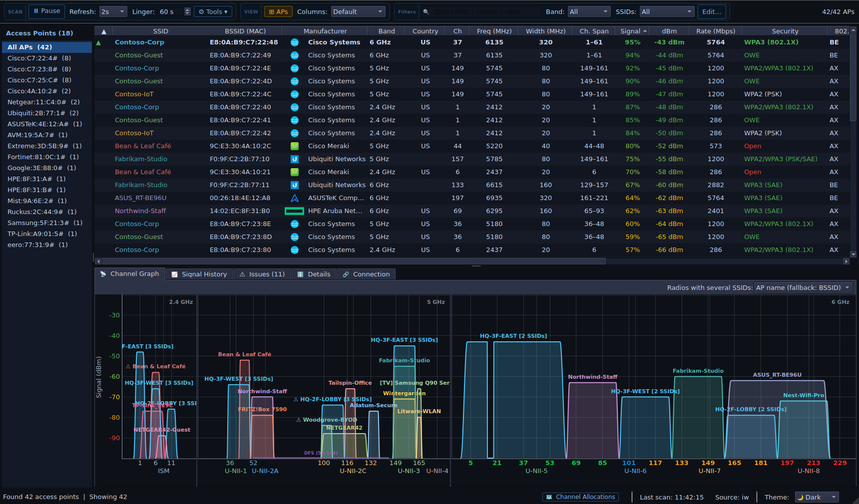Click the Edit... filters button

coord(711,11)
